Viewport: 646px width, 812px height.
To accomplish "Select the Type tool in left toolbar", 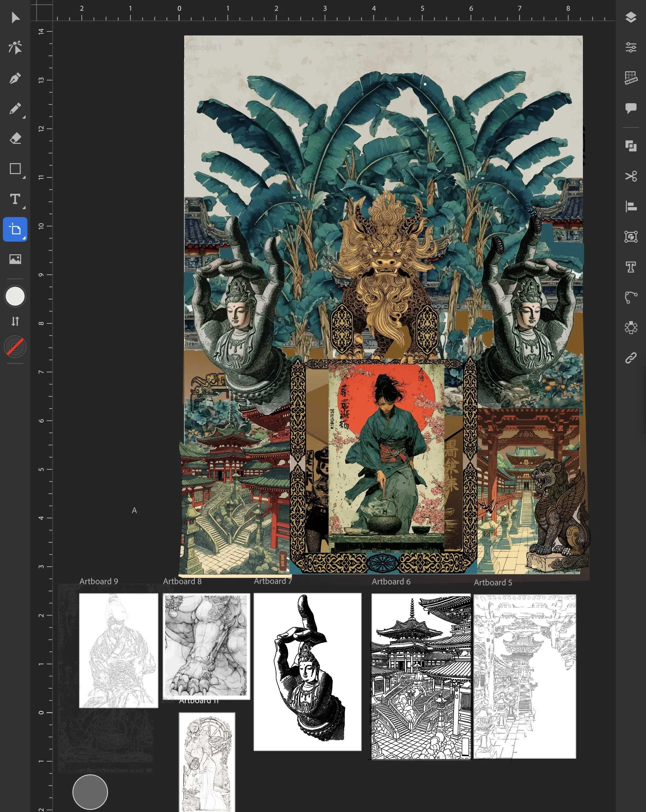I will (15, 199).
